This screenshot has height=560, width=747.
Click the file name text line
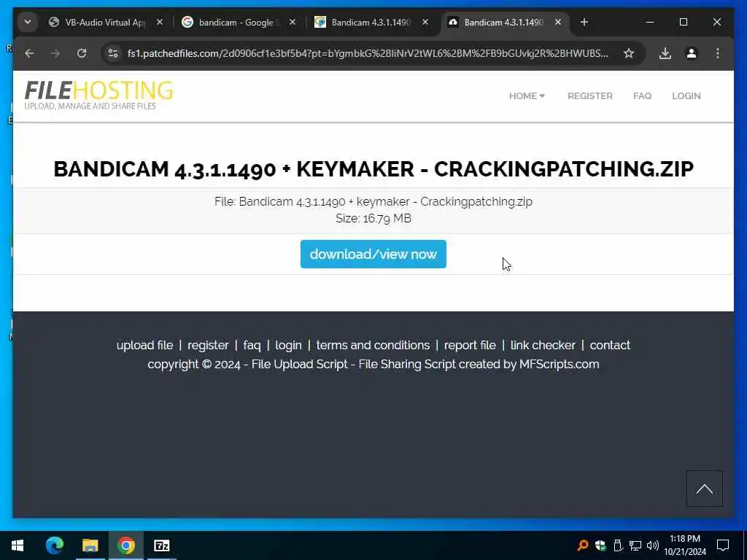click(373, 201)
